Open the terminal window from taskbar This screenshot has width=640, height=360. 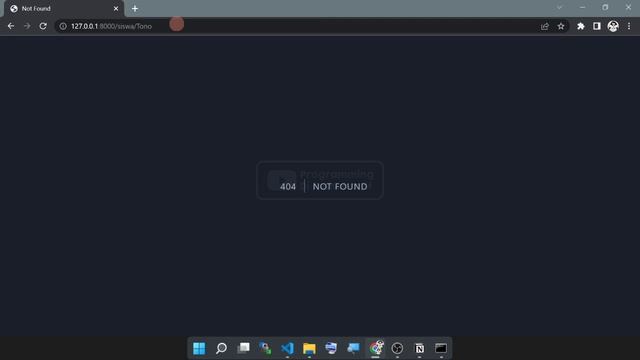pos(441,348)
